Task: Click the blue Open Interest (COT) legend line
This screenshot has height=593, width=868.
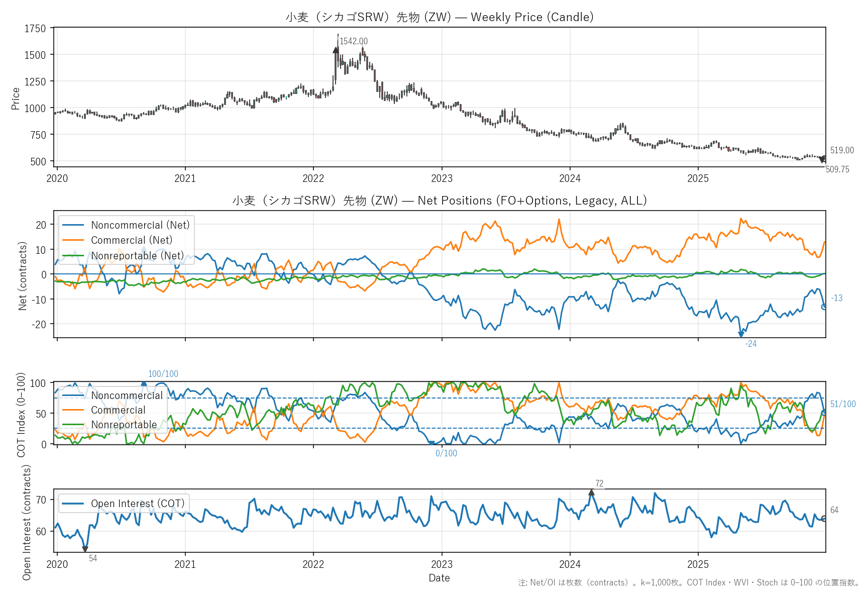Action: tap(73, 504)
